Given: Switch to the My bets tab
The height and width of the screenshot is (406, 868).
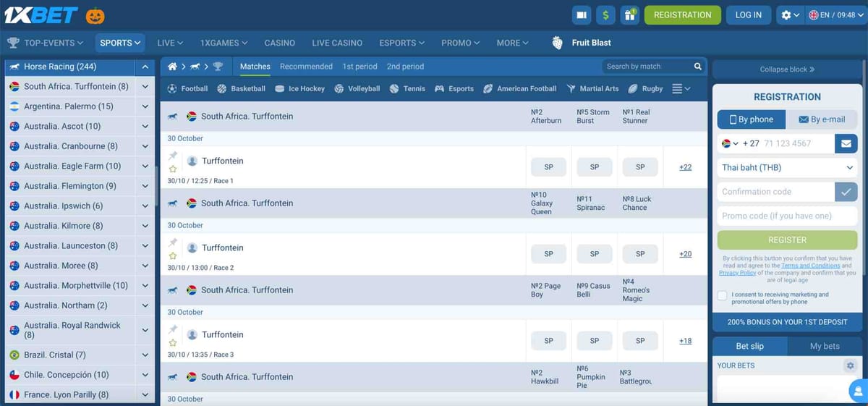Looking at the screenshot, I should pyautogui.click(x=825, y=346).
